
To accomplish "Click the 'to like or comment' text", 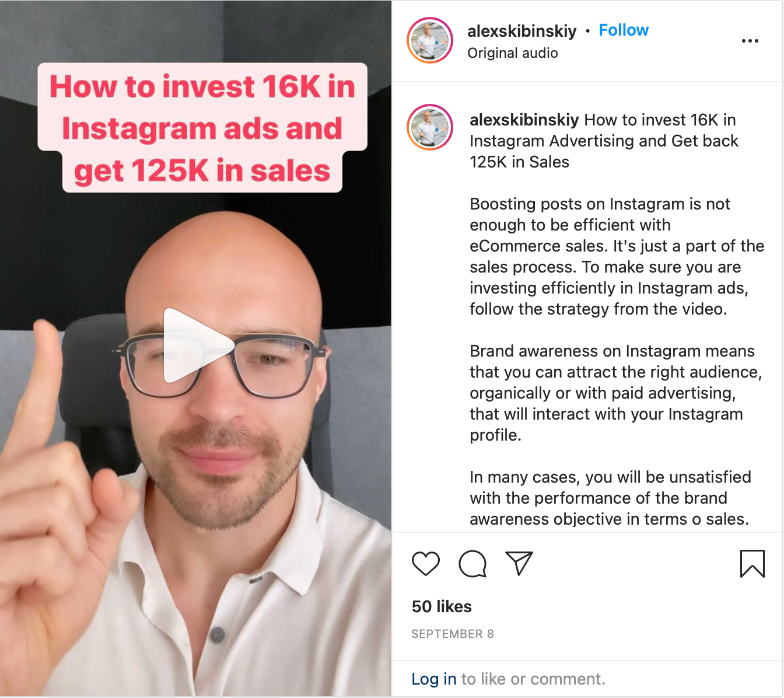I will tap(533, 679).
